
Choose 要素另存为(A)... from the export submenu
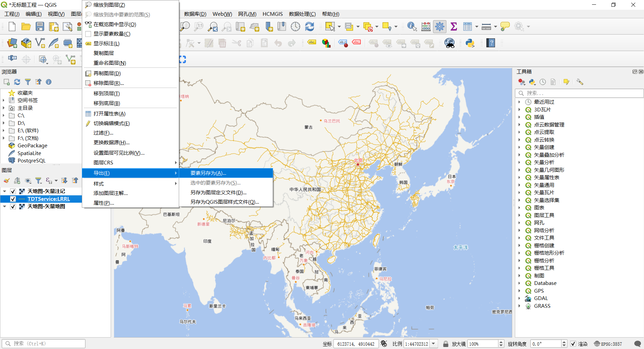point(208,173)
